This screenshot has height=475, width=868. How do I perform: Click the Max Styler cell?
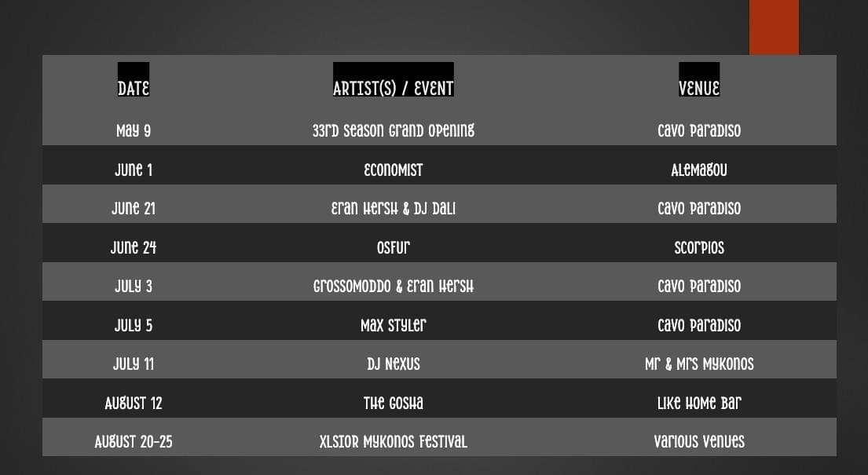coord(393,325)
